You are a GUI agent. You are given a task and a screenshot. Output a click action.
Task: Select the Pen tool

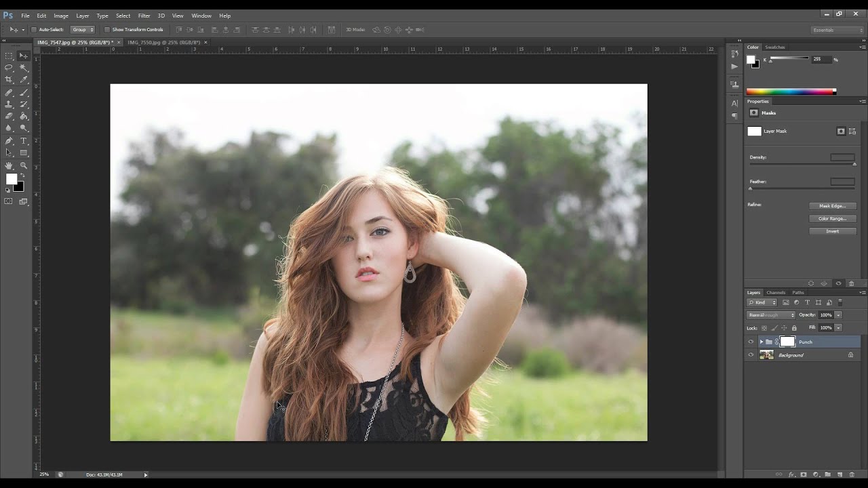pos(9,140)
